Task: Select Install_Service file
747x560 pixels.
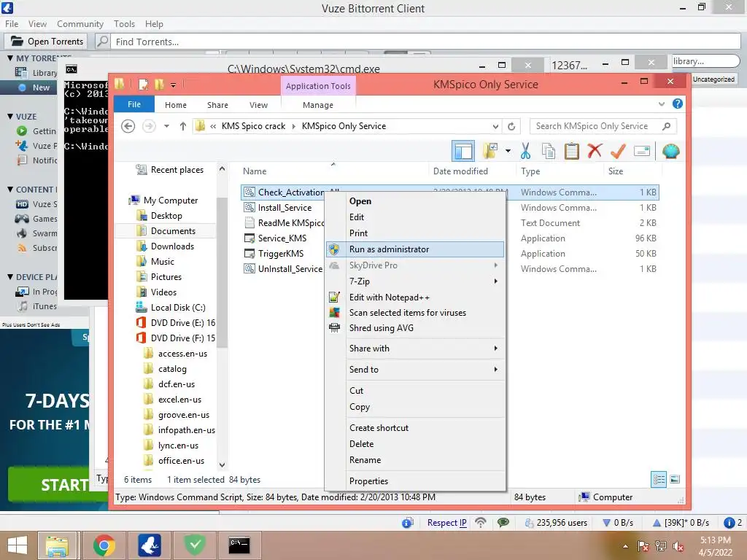Action: (x=285, y=208)
